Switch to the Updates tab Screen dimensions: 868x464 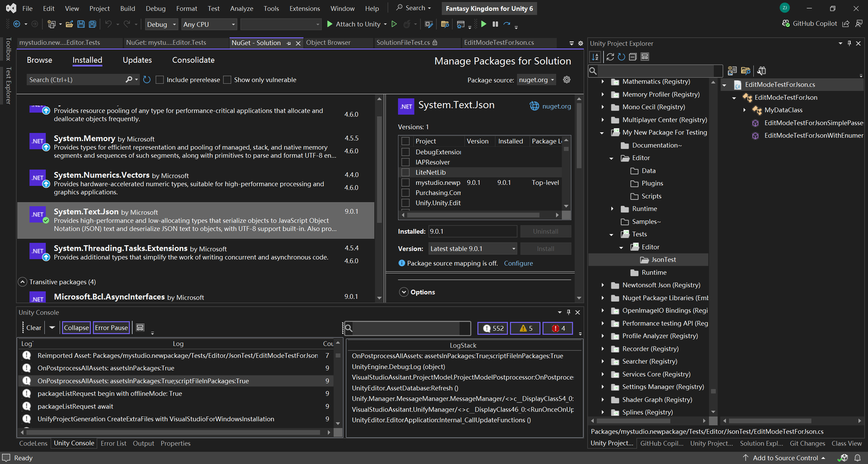tap(137, 60)
